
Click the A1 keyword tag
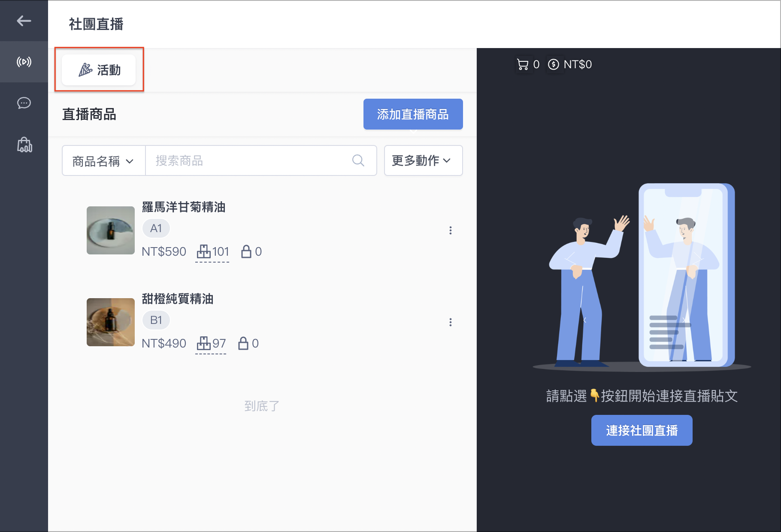156,228
